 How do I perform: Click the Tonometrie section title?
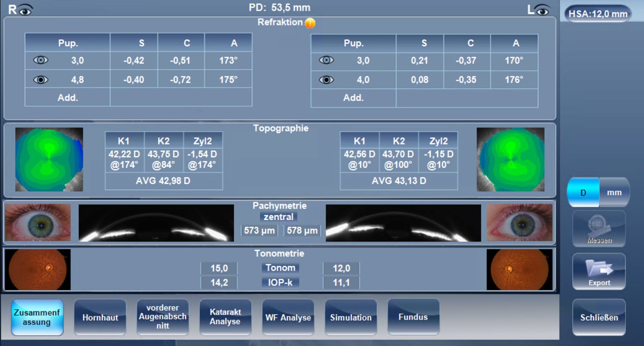tap(279, 254)
